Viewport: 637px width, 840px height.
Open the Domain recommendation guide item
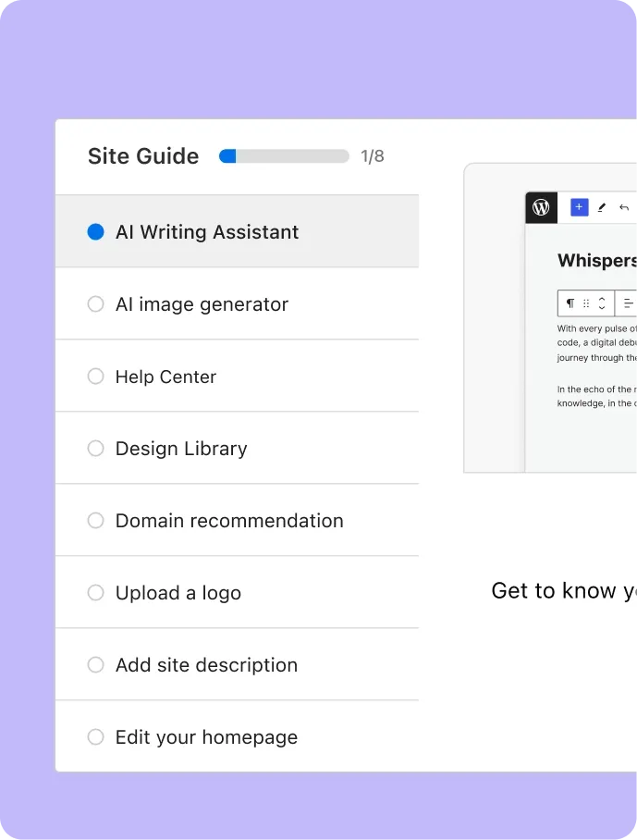tap(228, 521)
